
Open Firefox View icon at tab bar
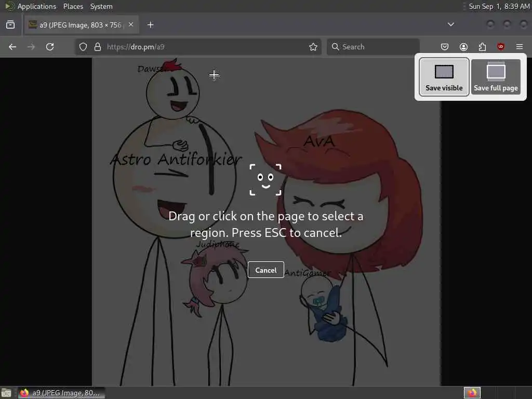click(x=10, y=25)
